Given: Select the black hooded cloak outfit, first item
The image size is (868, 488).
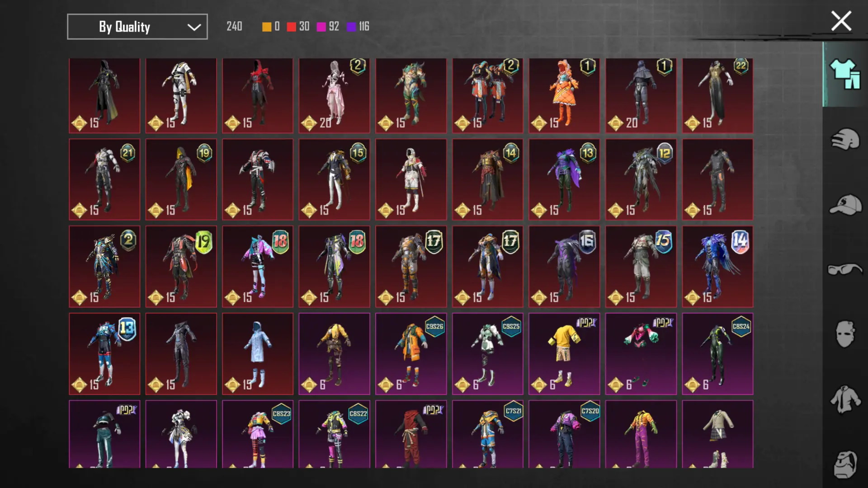Looking at the screenshot, I should point(104,96).
